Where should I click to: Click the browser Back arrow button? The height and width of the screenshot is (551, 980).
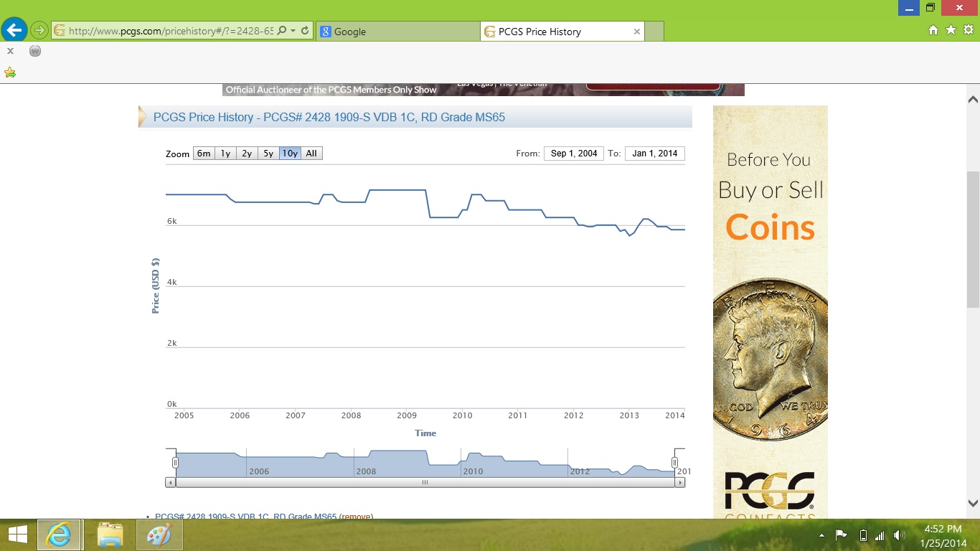(14, 30)
